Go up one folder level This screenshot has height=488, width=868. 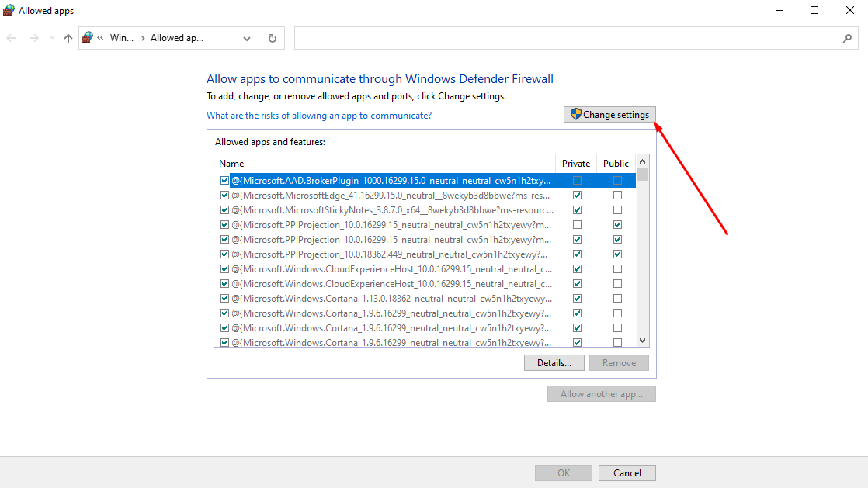tap(68, 38)
